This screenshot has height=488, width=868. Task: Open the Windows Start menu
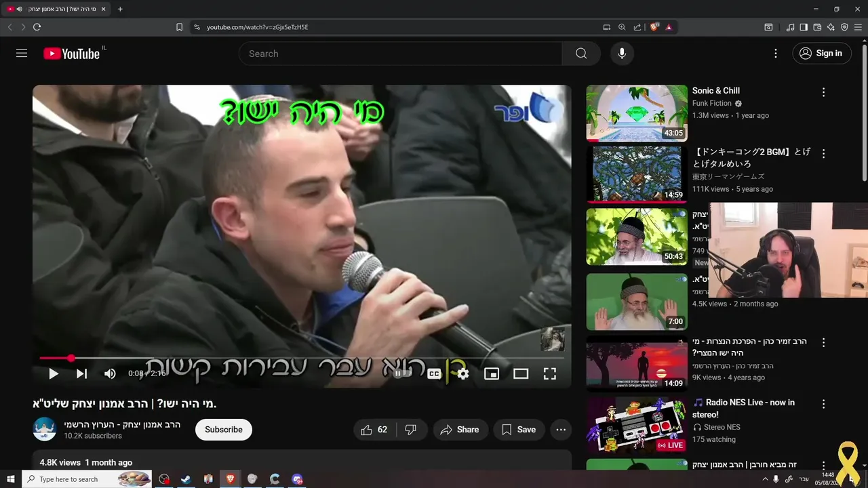point(11,479)
